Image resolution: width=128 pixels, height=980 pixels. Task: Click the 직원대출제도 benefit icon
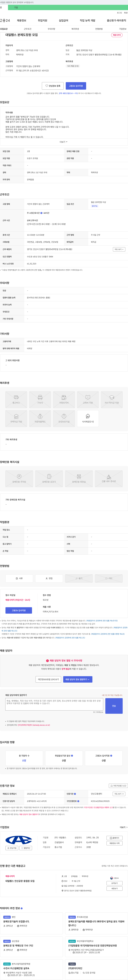click(40, 418)
